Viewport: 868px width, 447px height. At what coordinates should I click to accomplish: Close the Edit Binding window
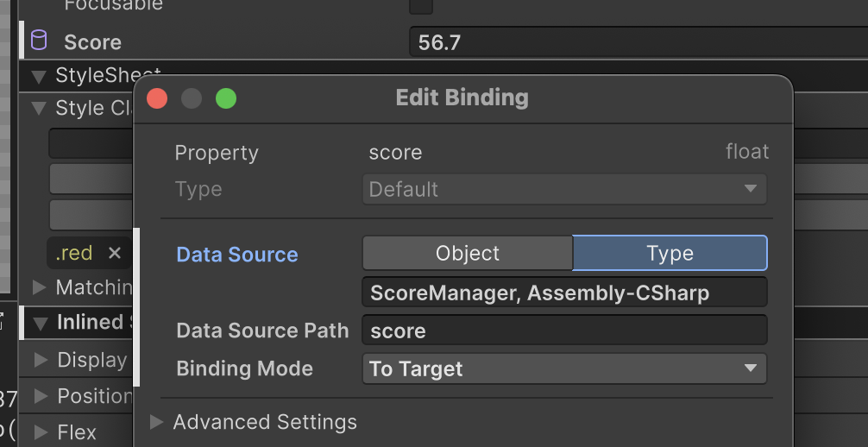pyautogui.click(x=157, y=98)
